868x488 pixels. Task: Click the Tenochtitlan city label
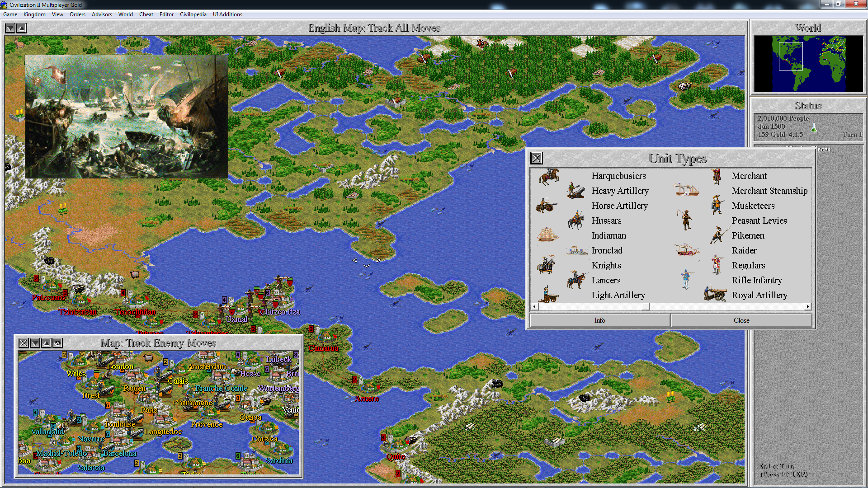[135, 312]
